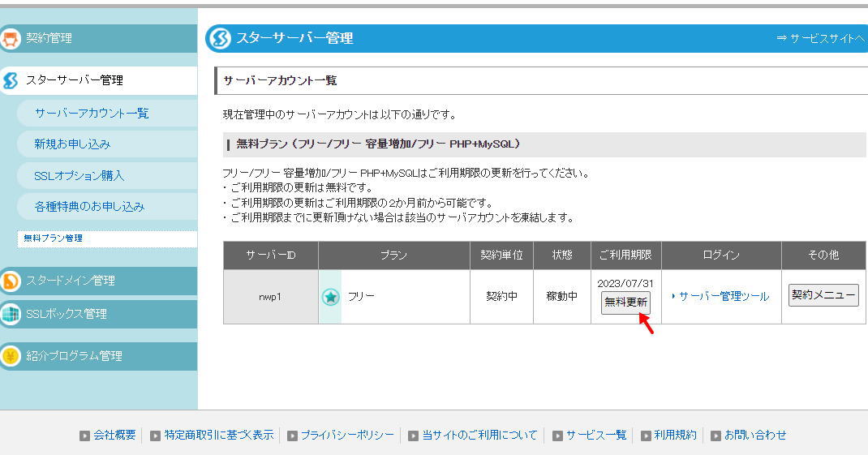Select 新規お申し込み menu item

[x=72, y=144]
